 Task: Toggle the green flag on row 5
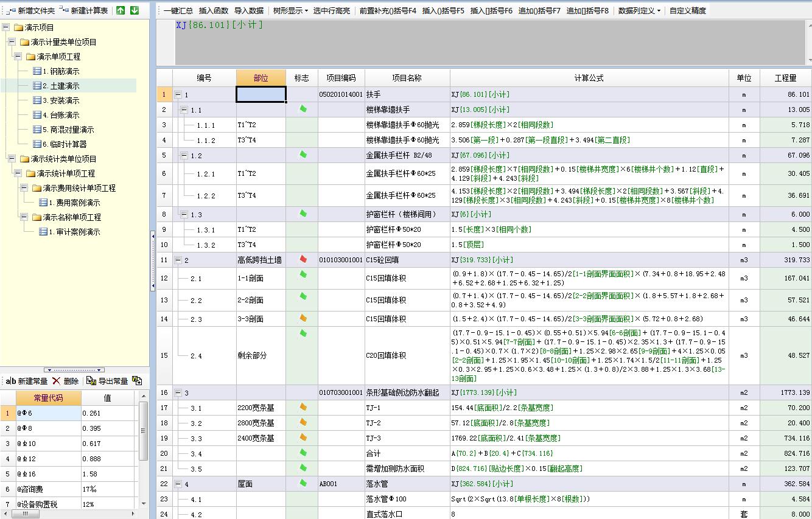click(x=301, y=155)
